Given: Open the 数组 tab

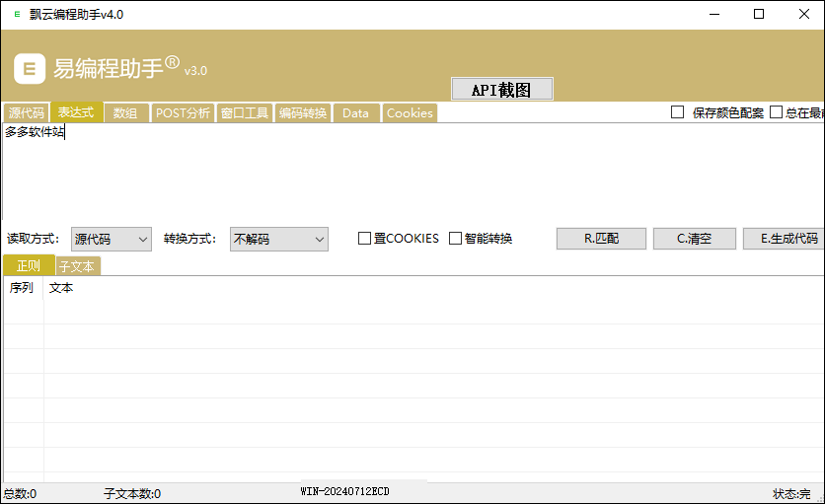Looking at the screenshot, I should pos(125,113).
